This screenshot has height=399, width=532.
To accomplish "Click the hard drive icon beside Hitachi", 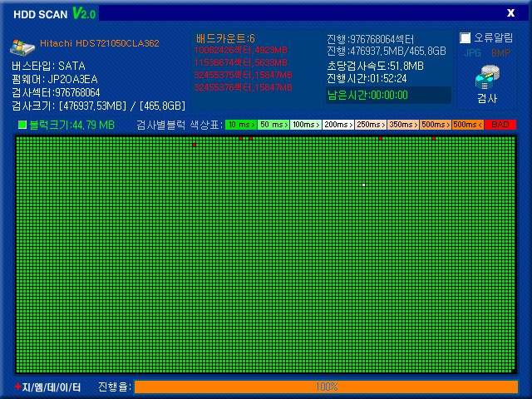I will click(x=22, y=47).
